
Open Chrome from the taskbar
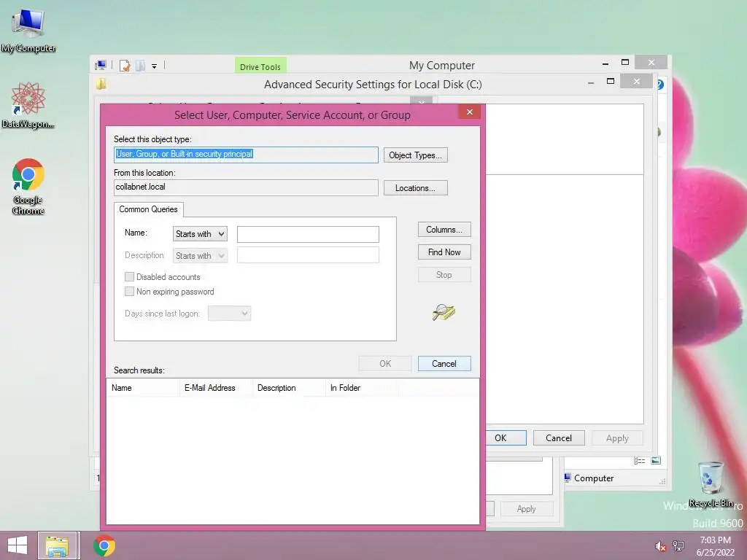coord(104,545)
